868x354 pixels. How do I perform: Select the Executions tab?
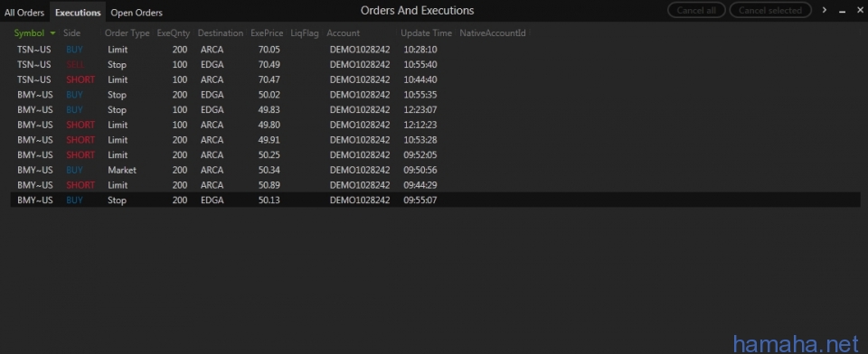(x=78, y=12)
